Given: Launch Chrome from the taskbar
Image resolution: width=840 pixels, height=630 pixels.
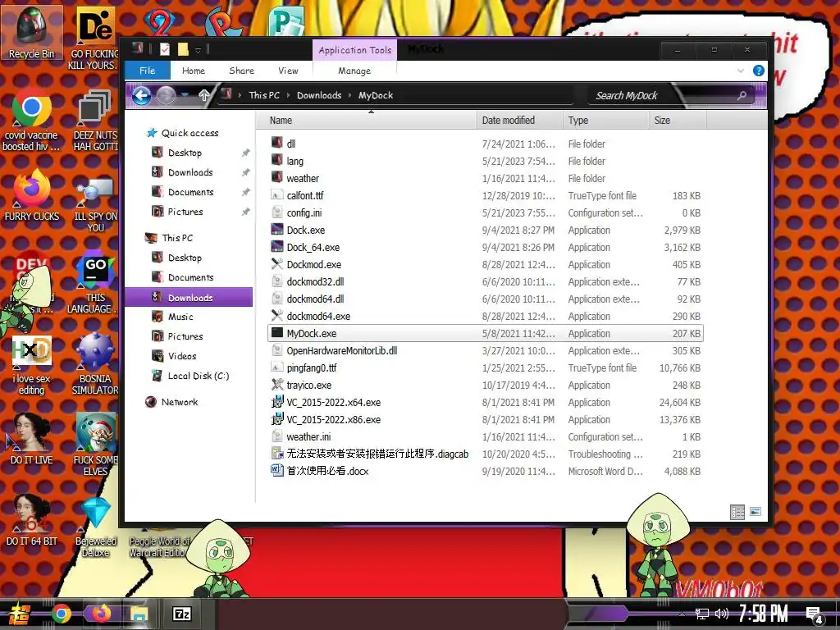Looking at the screenshot, I should coord(61,614).
